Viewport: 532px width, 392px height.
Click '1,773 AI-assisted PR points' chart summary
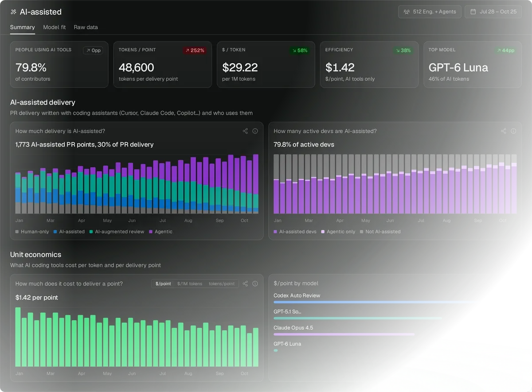coord(85,144)
